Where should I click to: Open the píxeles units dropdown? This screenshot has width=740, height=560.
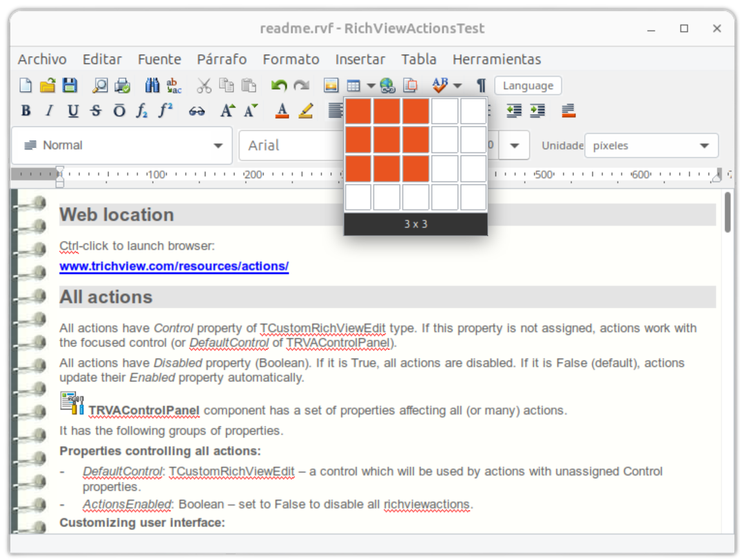704,146
